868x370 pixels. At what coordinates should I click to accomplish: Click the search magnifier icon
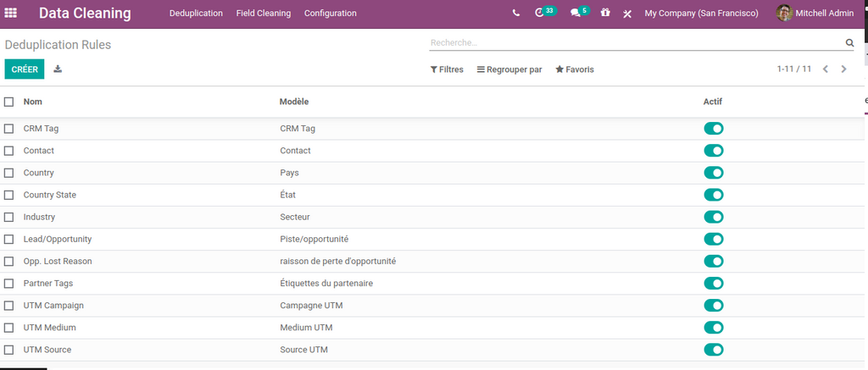pos(849,42)
